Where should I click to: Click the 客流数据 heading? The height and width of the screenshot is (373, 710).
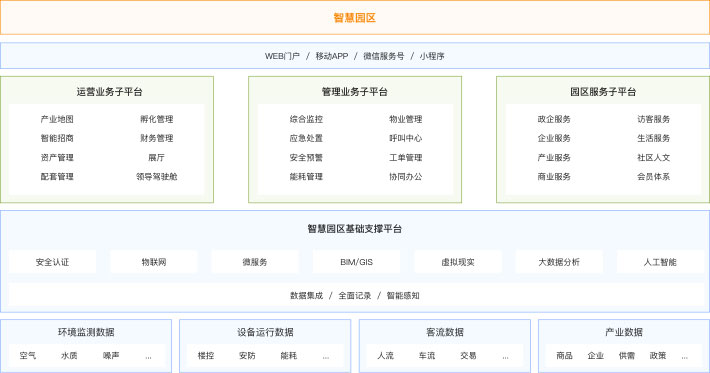445,332
